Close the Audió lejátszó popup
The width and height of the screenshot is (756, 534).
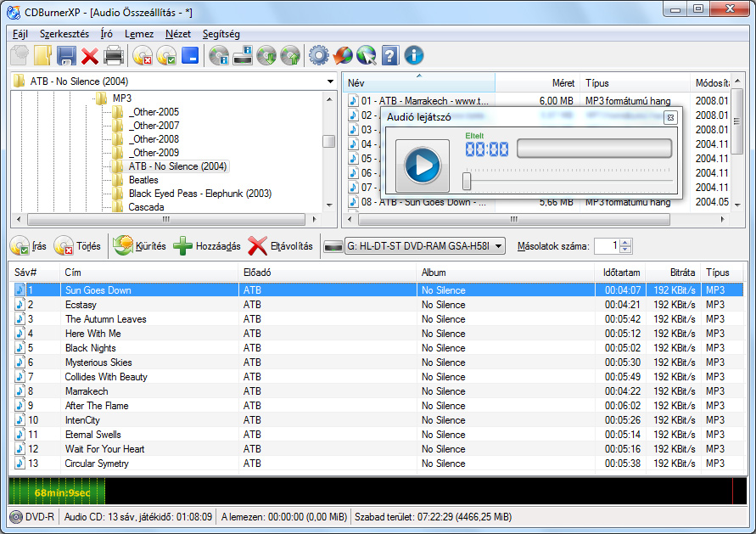tap(669, 117)
